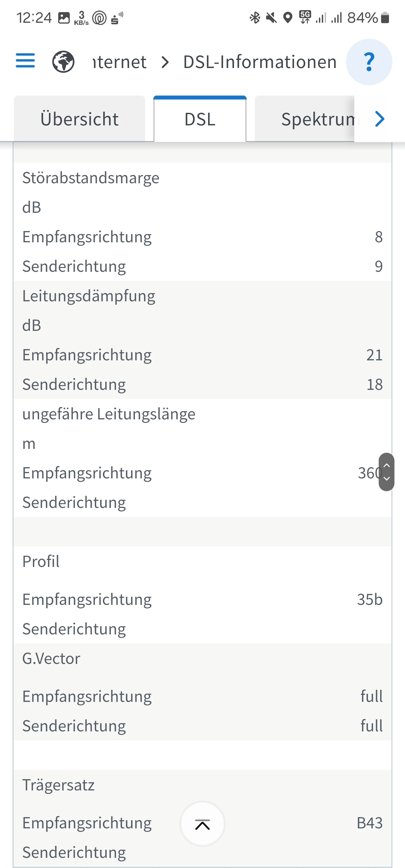Click the scroll handle's down arrow

coord(386,479)
